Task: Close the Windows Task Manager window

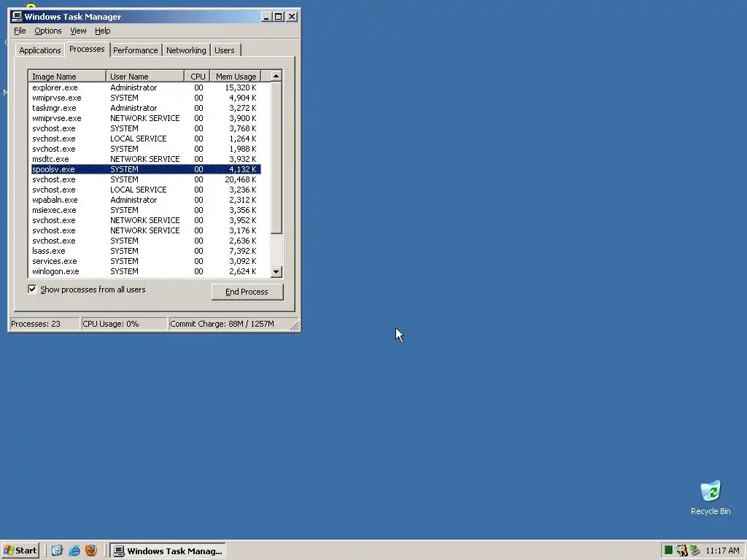Action: coord(292,17)
